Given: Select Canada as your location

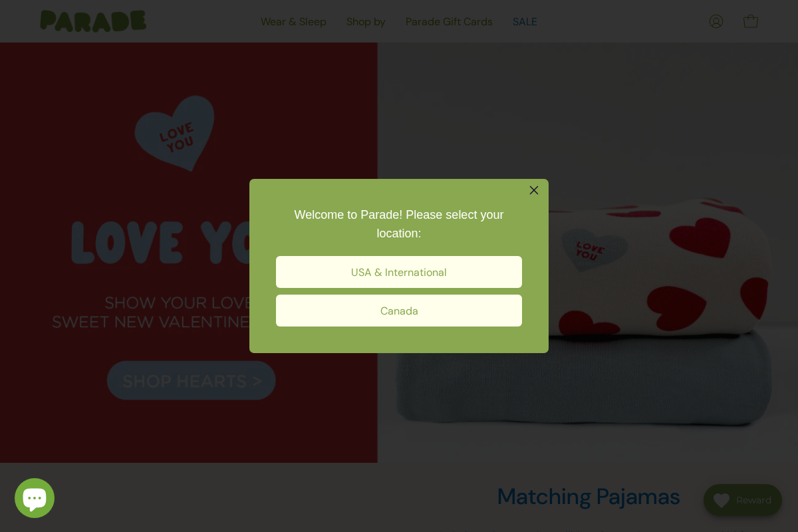Looking at the screenshot, I should [x=399, y=311].
